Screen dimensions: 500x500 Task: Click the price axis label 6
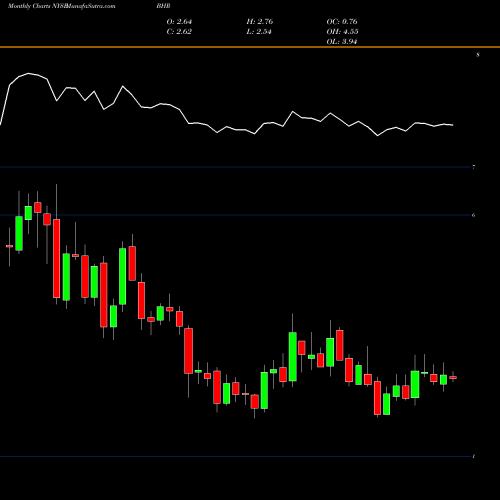(474, 215)
